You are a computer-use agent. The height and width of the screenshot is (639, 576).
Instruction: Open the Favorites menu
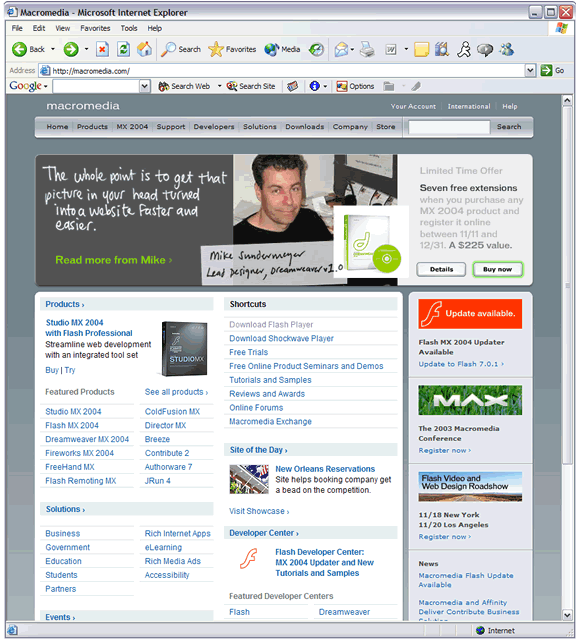click(95, 28)
